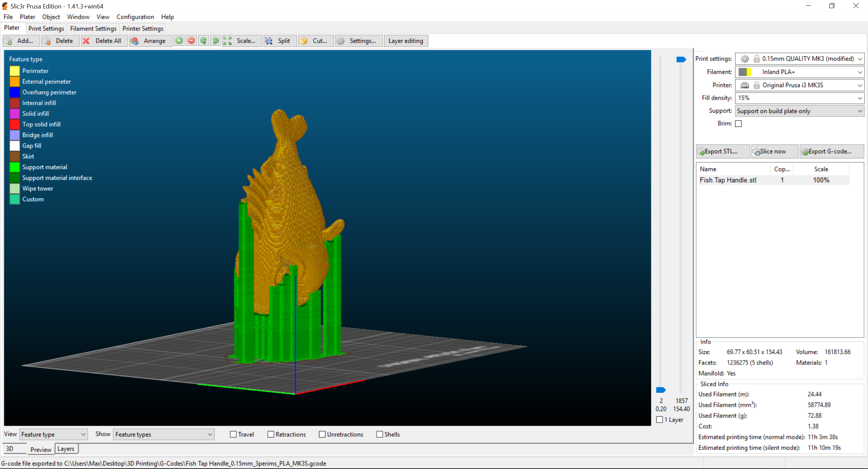Viewport: 868px width, 469px height.
Task: Click the lower layer slider thumb
Action: [x=661, y=390]
